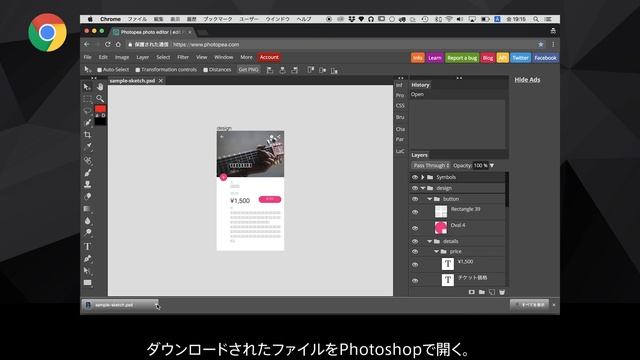Select the Path Select tool

coord(87,271)
